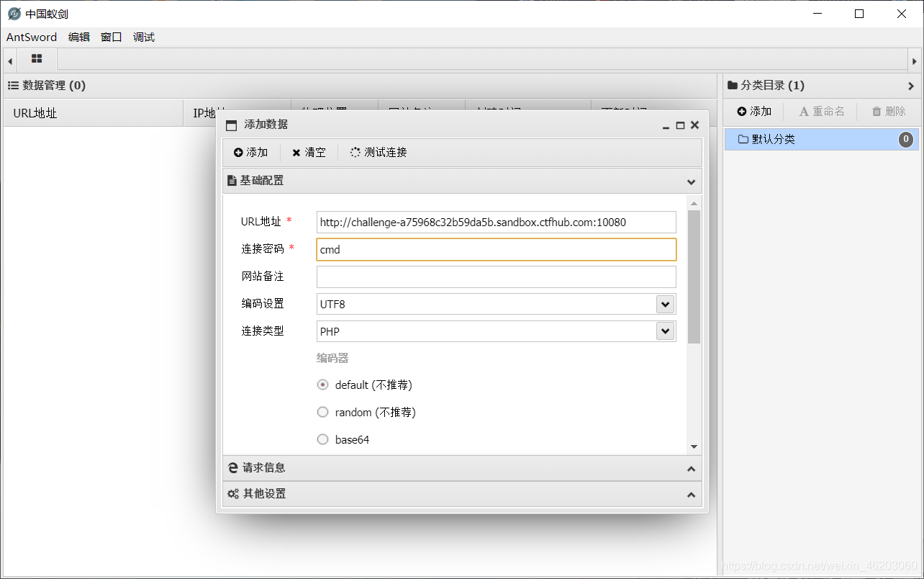Viewport: 924px width, 579px height.
Task: Select the default (不推荐) encoder radio
Action: [322, 385]
